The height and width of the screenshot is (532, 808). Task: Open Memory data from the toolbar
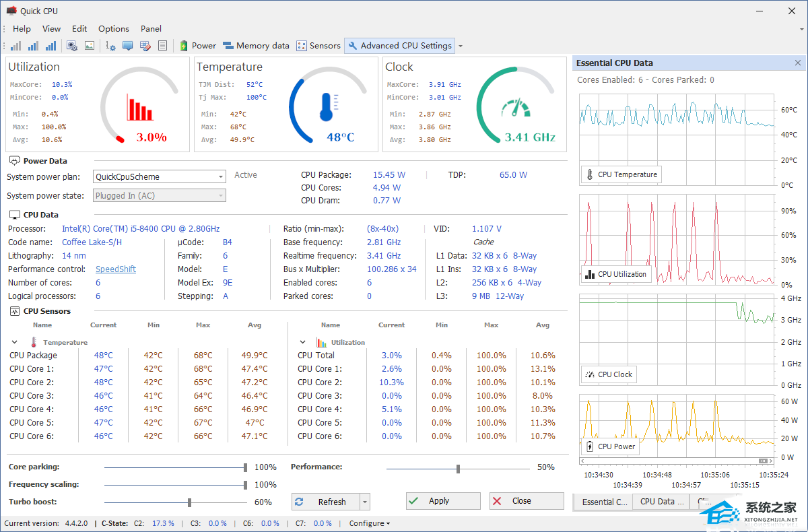pos(257,46)
